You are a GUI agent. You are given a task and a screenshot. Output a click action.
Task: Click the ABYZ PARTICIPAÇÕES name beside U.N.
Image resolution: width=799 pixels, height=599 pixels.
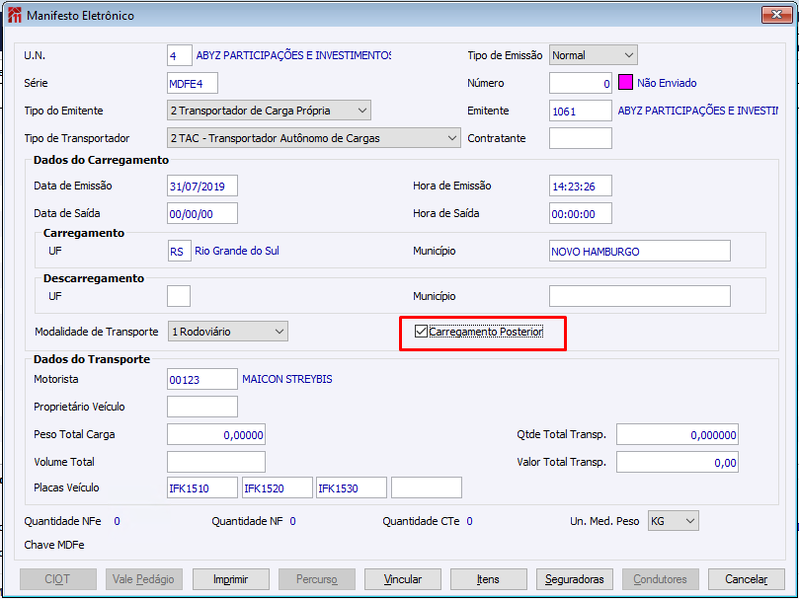click(x=294, y=55)
